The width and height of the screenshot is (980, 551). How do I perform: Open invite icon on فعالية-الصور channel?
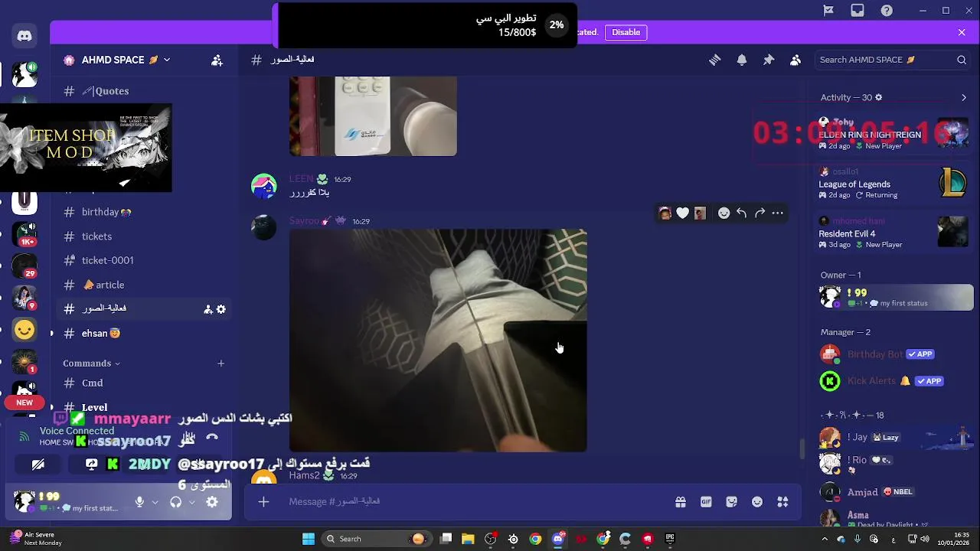[x=207, y=309]
